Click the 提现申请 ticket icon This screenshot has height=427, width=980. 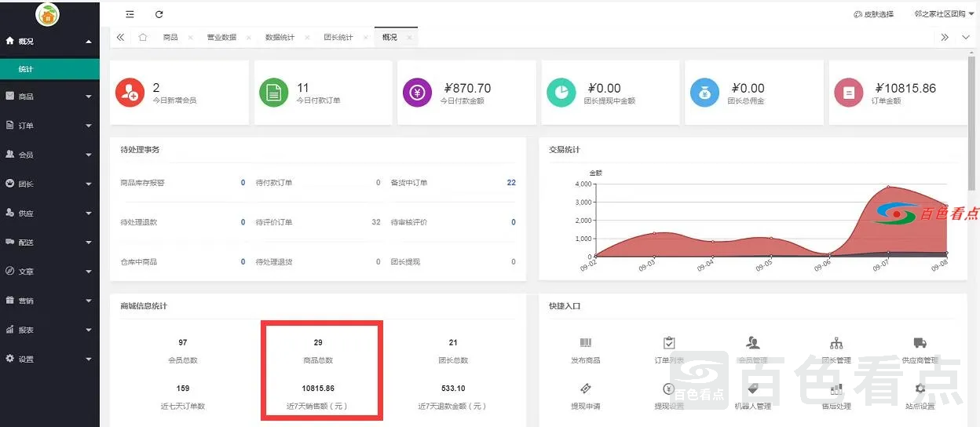coord(586,389)
